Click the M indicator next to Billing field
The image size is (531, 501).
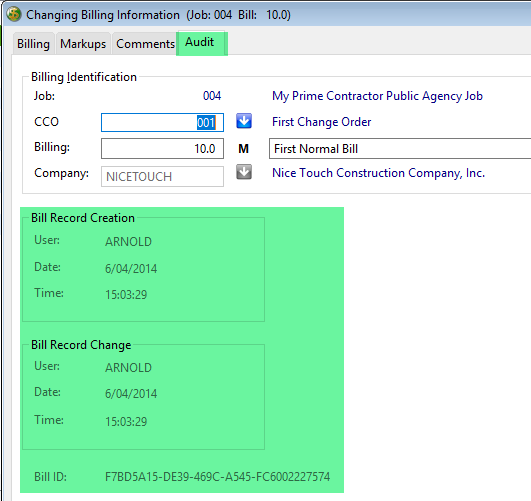click(x=243, y=149)
